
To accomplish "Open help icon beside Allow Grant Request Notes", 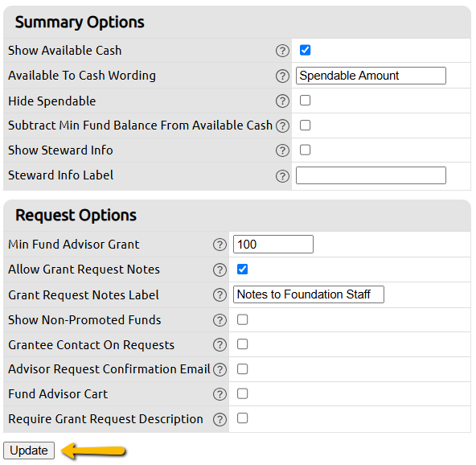I will tap(220, 270).
